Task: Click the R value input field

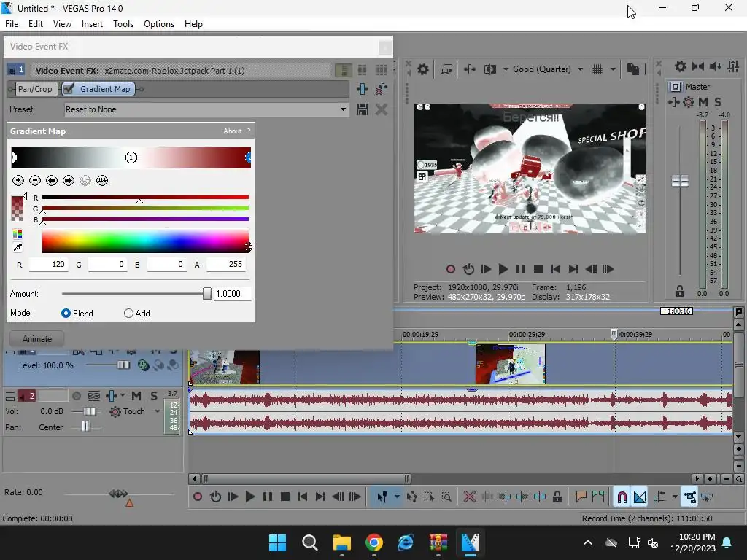Action: [48, 264]
